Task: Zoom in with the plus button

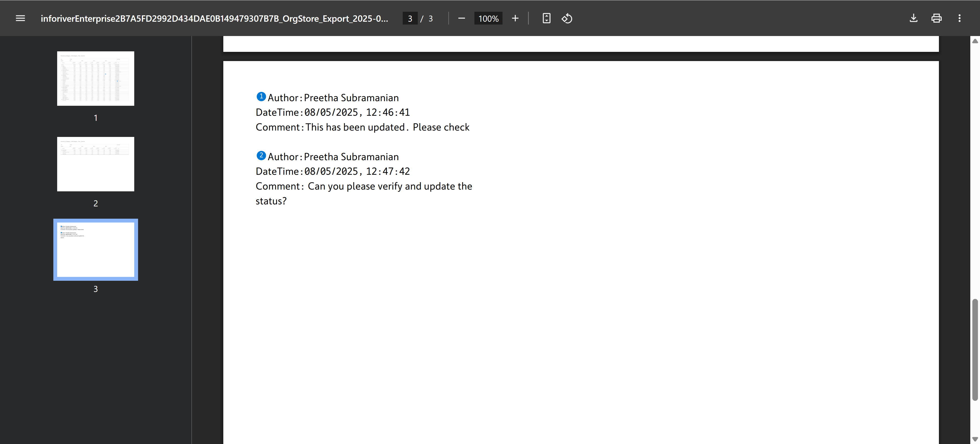Action: click(515, 18)
